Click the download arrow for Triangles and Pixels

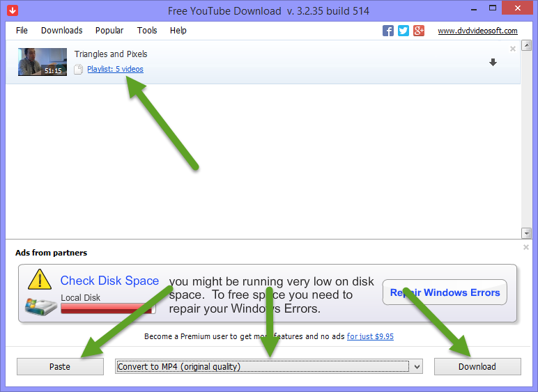pyautogui.click(x=493, y=63)
